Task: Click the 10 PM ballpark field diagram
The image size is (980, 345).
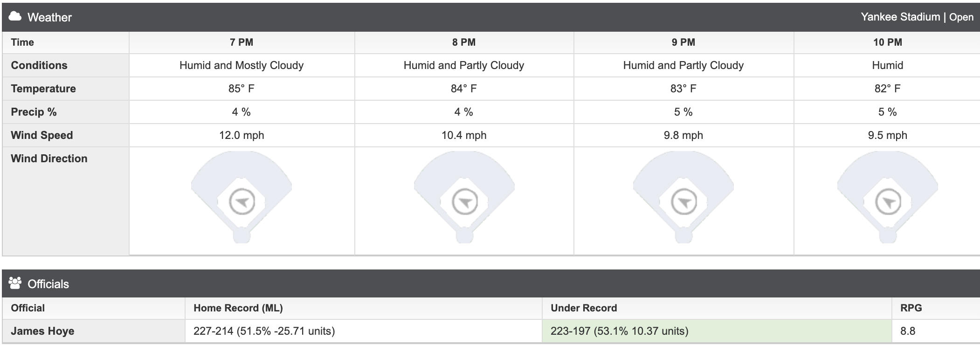Action: tap(888, 197)
